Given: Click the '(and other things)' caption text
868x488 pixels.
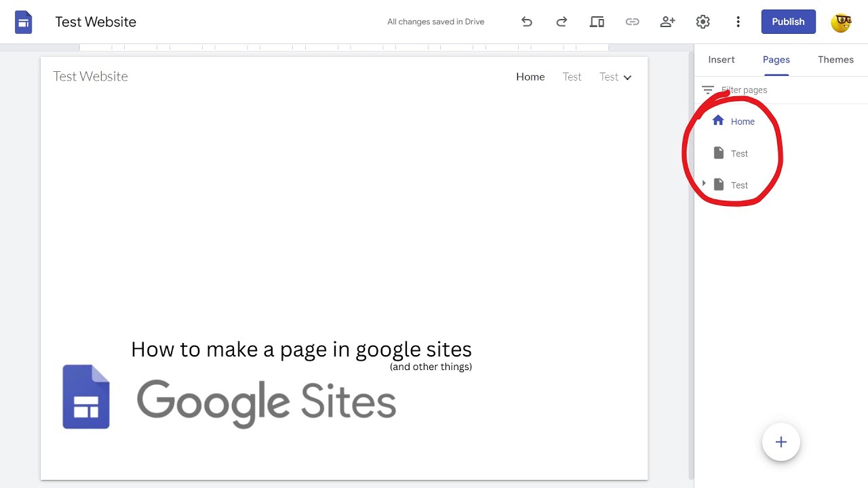Looking at the screenshot, I should pyautogui.click(x=431, y=367).
